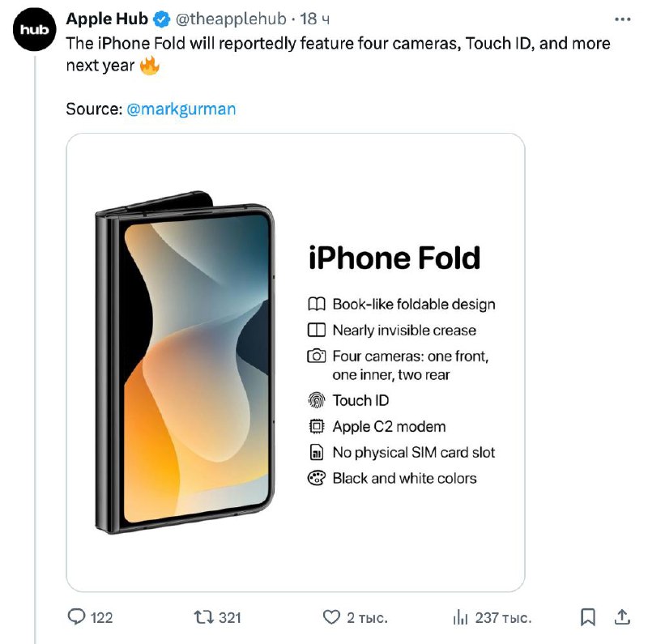Click the @theapplehub handle
The width and height of the screenshot is (648, 644).
[x=230, y=19]
